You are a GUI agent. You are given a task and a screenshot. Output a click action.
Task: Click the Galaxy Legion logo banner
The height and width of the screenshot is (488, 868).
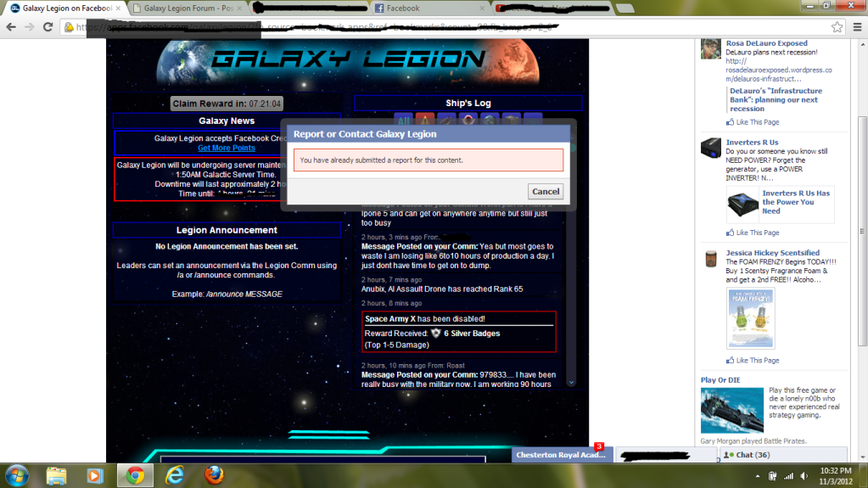click(x=348, y=59)
